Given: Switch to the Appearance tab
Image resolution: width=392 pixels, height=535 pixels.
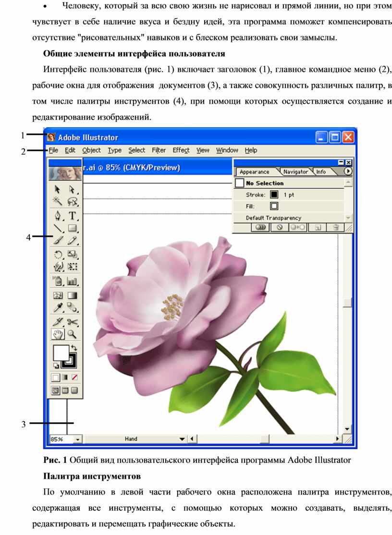Looking at the screenshot, I should tap(255, 172).
